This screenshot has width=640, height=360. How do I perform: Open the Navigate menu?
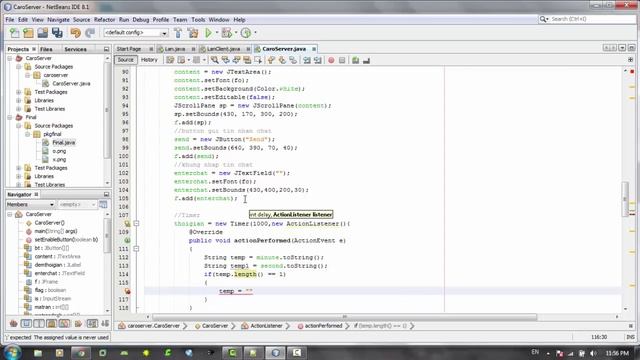pyautogui.click(x=58, y=20)
